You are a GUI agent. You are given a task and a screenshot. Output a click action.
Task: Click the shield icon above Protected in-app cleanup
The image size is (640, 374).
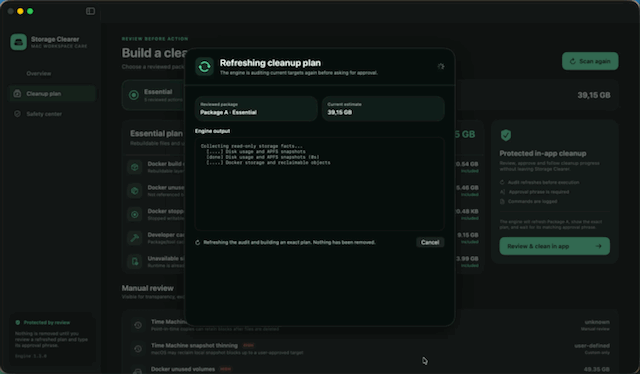pos(506,135)
